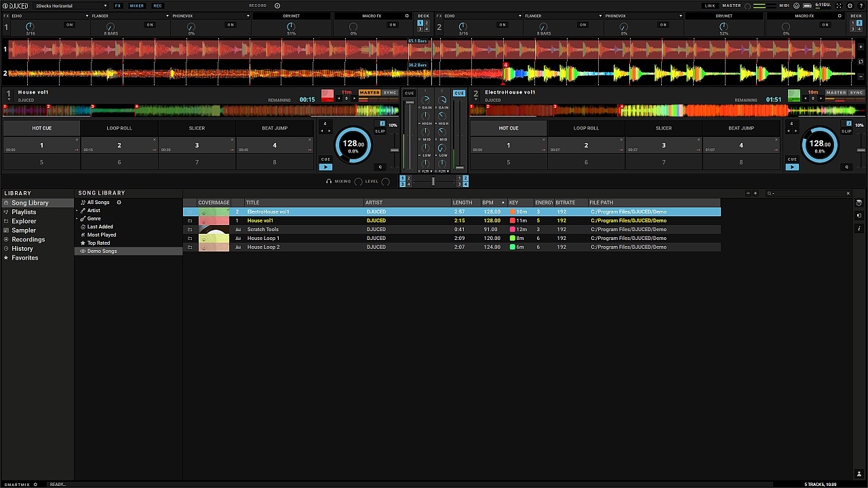
Task: Toggle the channel 2 headphone CUE button
Action: (x=459, y=93)
